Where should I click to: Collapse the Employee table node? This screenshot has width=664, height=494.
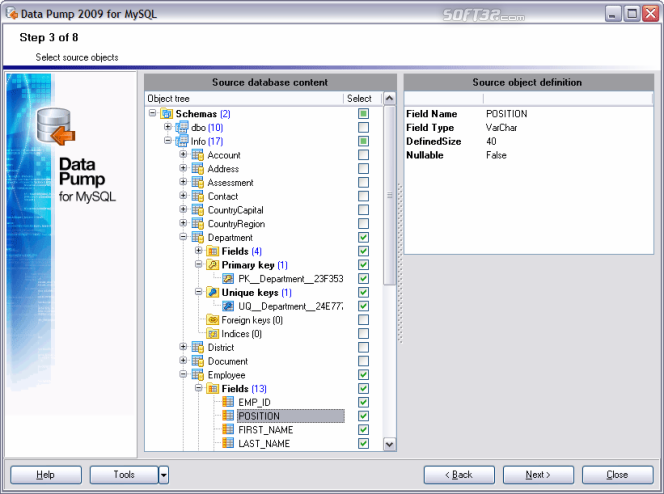click(183, 374)
